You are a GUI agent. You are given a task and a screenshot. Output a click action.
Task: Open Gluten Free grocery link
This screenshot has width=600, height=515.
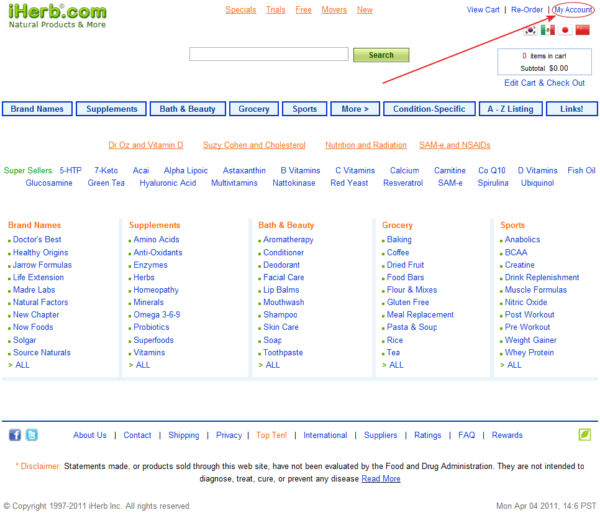tap(408, 302)
